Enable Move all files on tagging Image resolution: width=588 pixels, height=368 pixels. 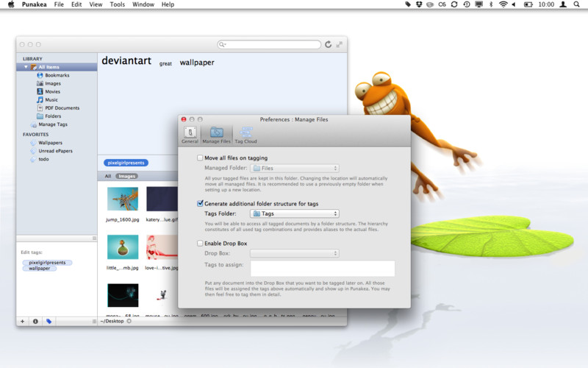pos(201,158)
